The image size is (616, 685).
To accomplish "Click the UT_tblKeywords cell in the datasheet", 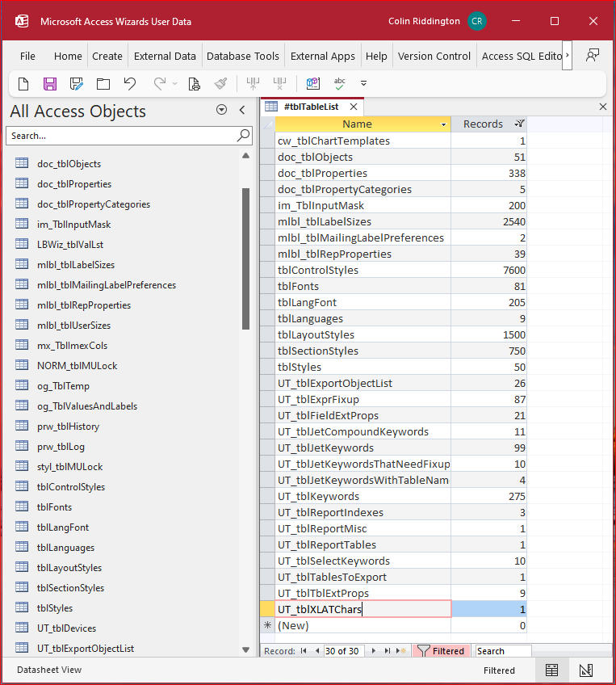I will (x=362, y=496).
